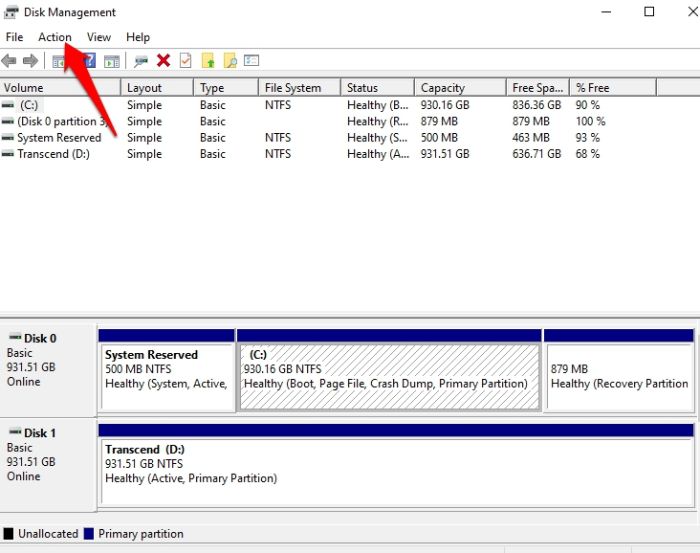700x553 pixels.
Task: Sort by the % Free column header
Action: coord(613,87)
